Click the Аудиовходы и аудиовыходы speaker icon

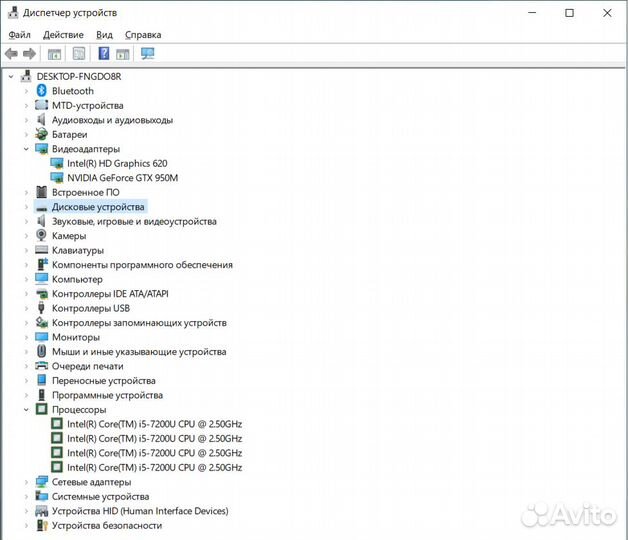pyautogui.click(x=41, y=119)
